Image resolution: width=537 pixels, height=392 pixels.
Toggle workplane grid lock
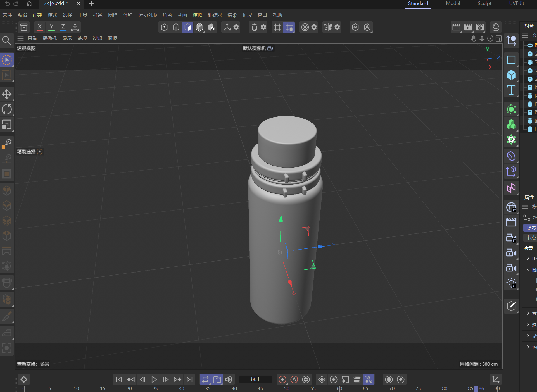[289, 27]
